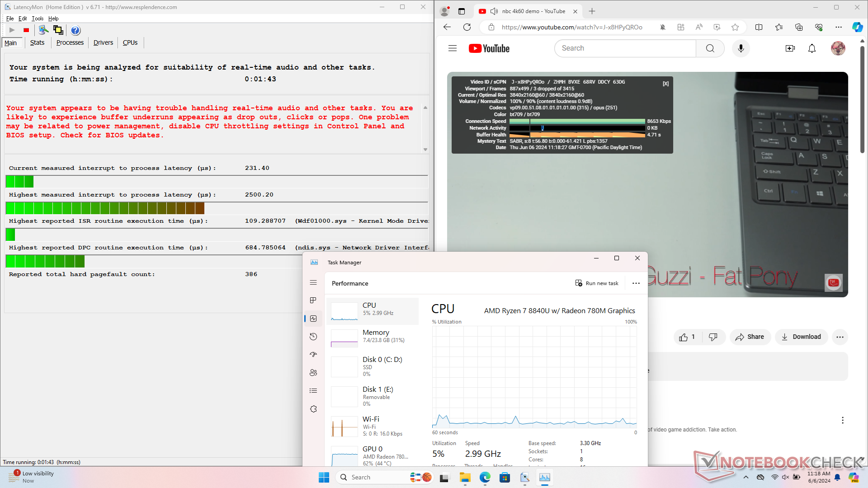Click the YouTube search input field
Screen dimensions: 868x488
[x=625, y=48]
